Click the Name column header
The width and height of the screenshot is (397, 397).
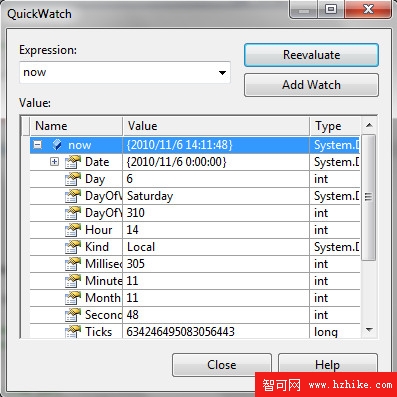click(76, 126)
